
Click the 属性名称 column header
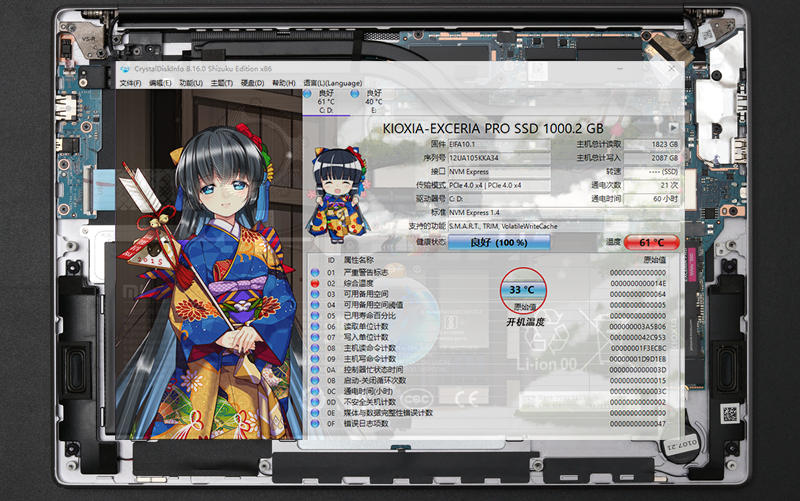[358, 260]
